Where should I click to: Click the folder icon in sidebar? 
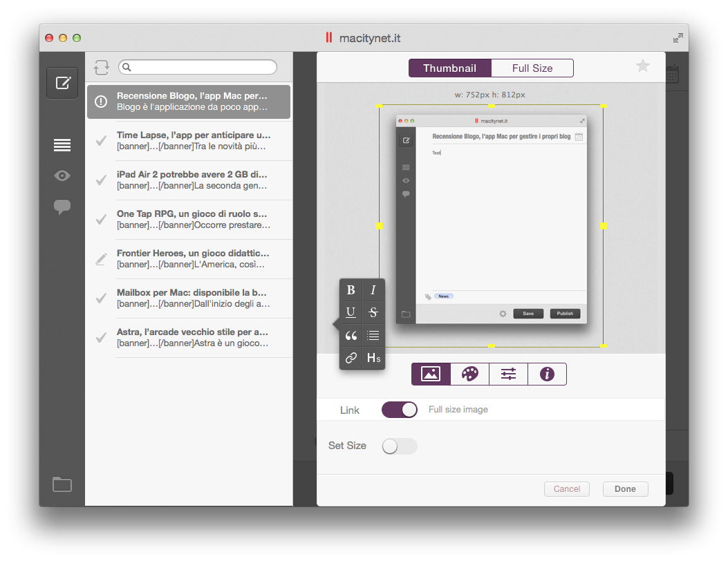tap(62, 484)
